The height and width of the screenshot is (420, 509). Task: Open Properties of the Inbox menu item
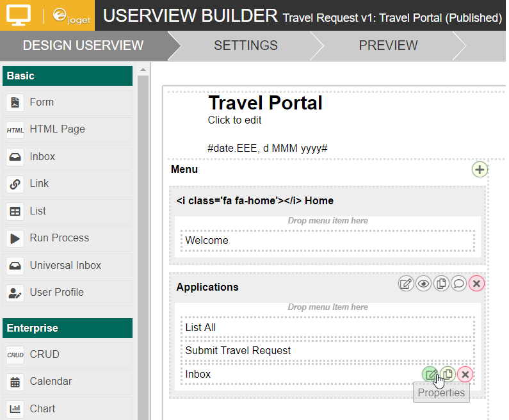(430, 375)
